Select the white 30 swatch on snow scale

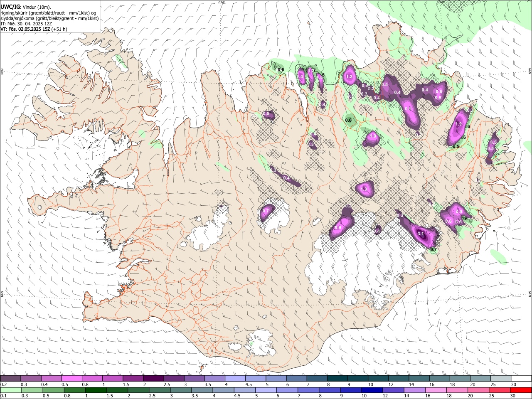[x=521, y=378]
